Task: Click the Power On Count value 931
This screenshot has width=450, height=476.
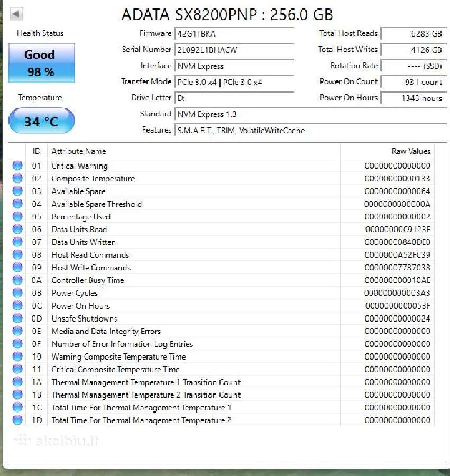Action: coord(414,82)
